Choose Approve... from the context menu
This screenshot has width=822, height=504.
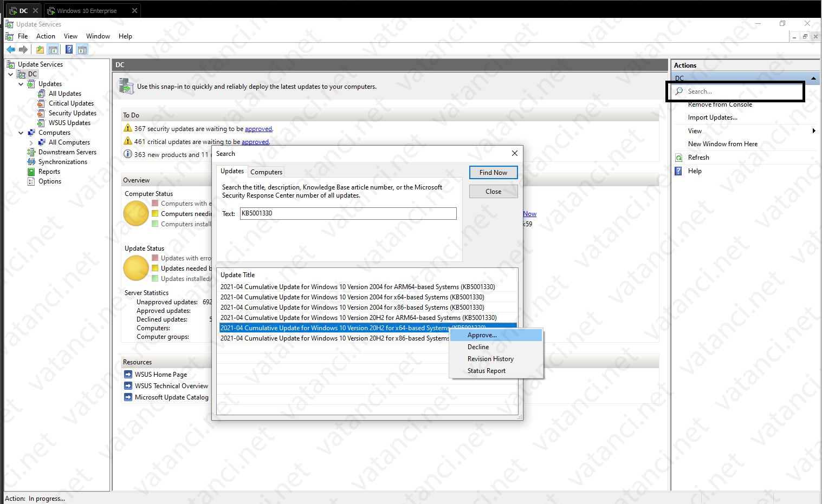click(496, 335)
